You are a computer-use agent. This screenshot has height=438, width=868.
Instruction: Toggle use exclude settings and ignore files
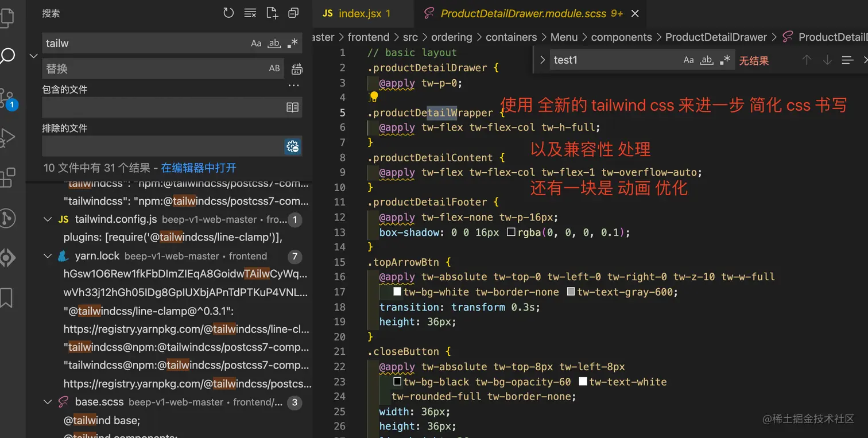[293, 146]
